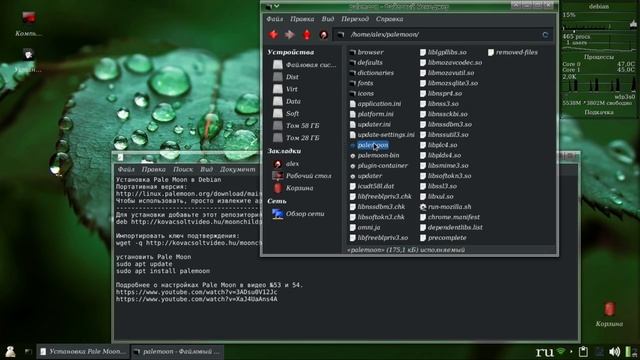Select the platform.ini file

point(372,114)
